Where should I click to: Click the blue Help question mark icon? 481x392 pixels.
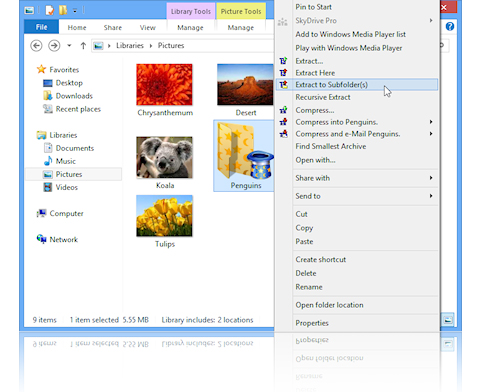450,26
